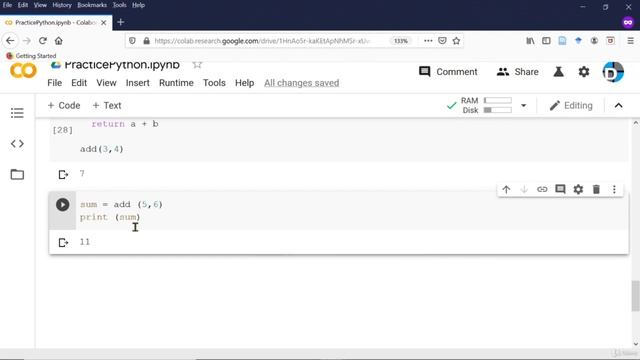
Task: Open the Runtime menu
Action: [176, 83]
